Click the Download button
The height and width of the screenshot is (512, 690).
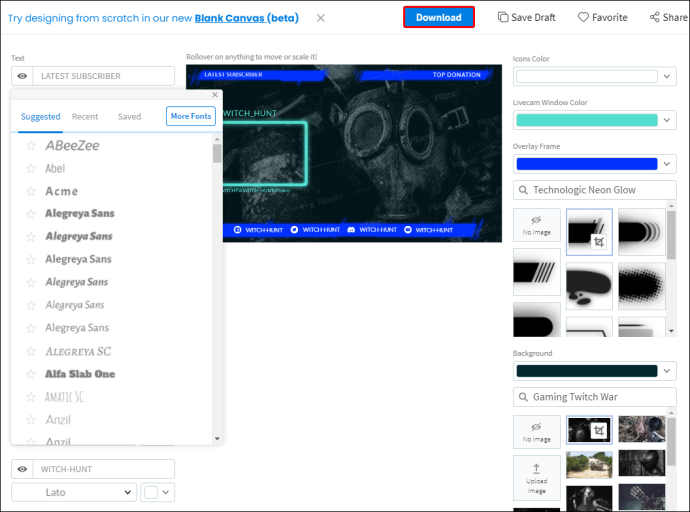point(439,18)
